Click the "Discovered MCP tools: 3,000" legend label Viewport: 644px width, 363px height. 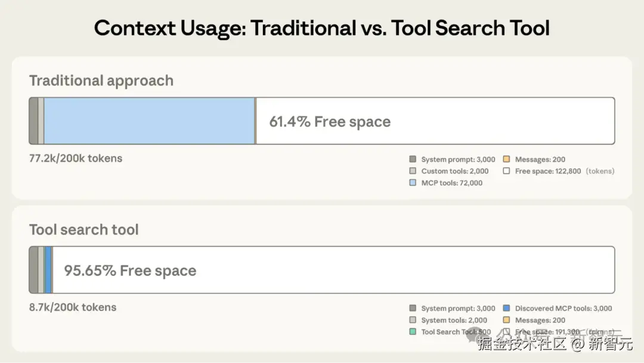(x=563, y=309)
